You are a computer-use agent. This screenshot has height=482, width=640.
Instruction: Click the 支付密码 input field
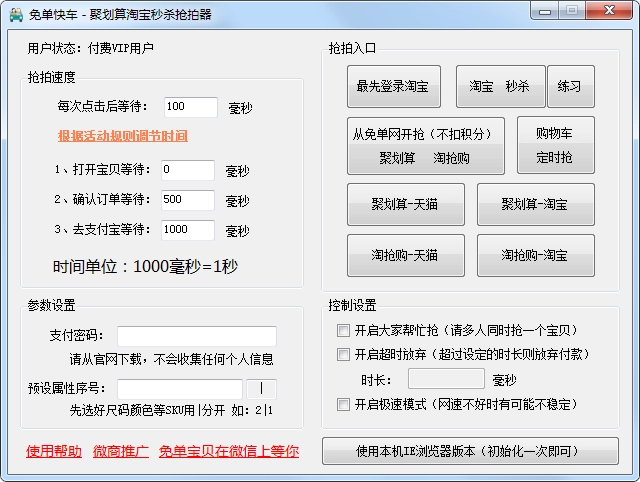click(x=197, y=336)
